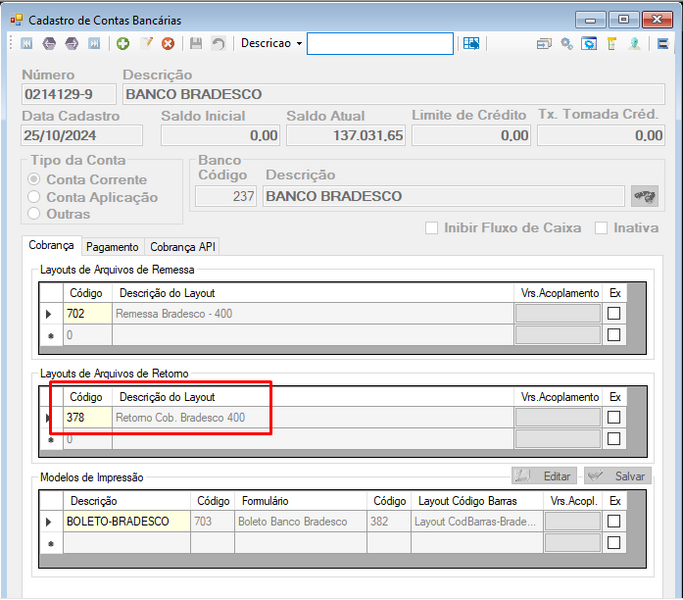Screen dimensions: 683x600
Task: Switch to Cobrança API tab
Action: (183, 247)
